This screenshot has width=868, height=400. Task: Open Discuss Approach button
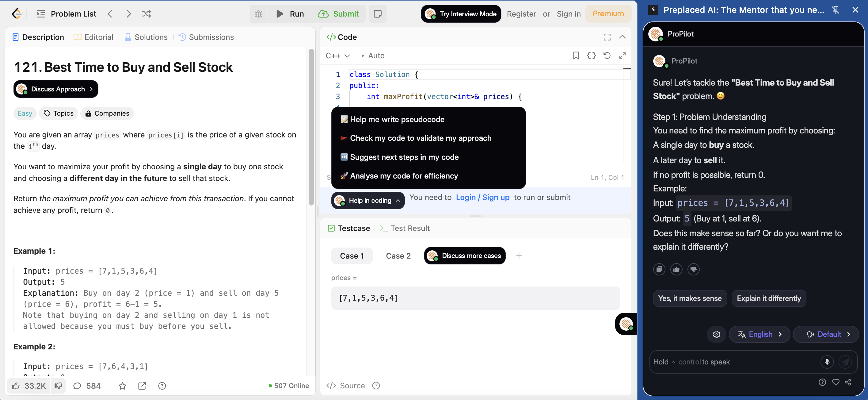(x=55, y=89)
